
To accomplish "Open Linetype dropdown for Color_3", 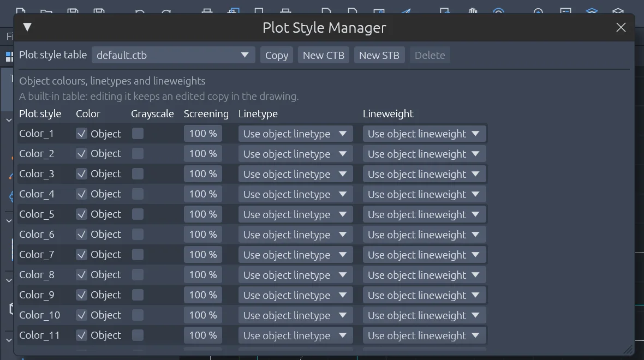I will [x=295, y=174].
